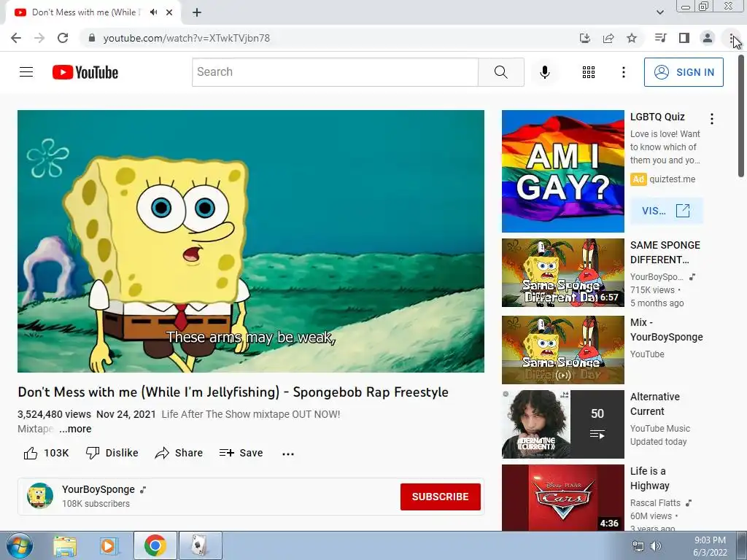Click the SIGN IN button

coord(684,72)
